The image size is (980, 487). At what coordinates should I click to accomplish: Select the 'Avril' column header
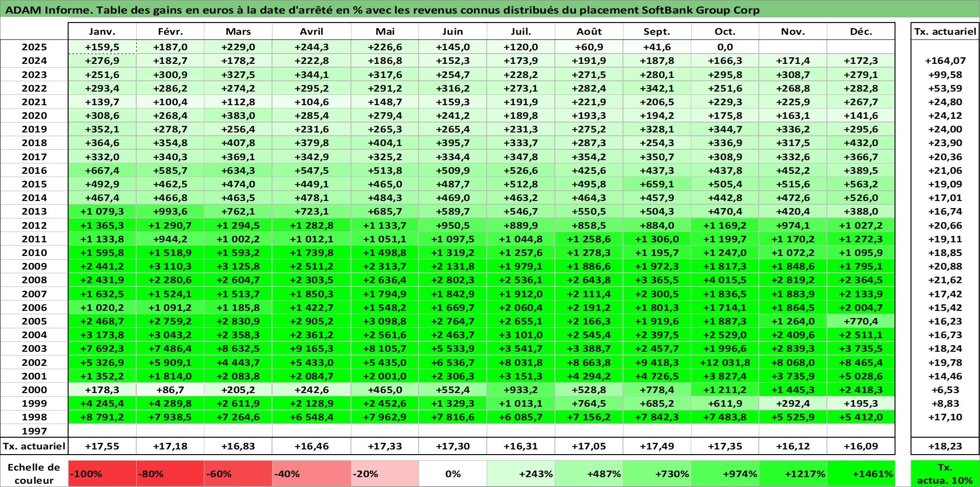[311, 31]
